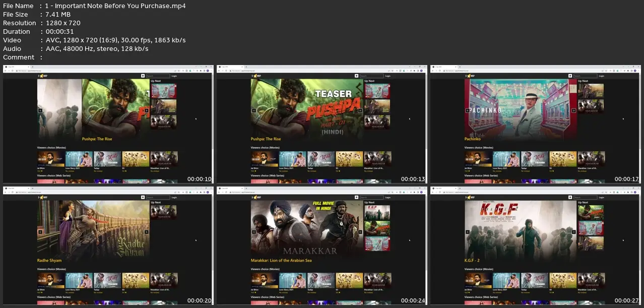Click Login in the 00:00:24 frame
644x308 pixels.
click(388, 198)
